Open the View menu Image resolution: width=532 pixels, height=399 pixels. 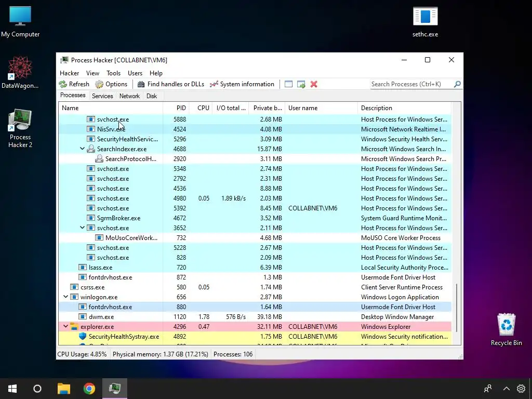click(x=92, y=73)
